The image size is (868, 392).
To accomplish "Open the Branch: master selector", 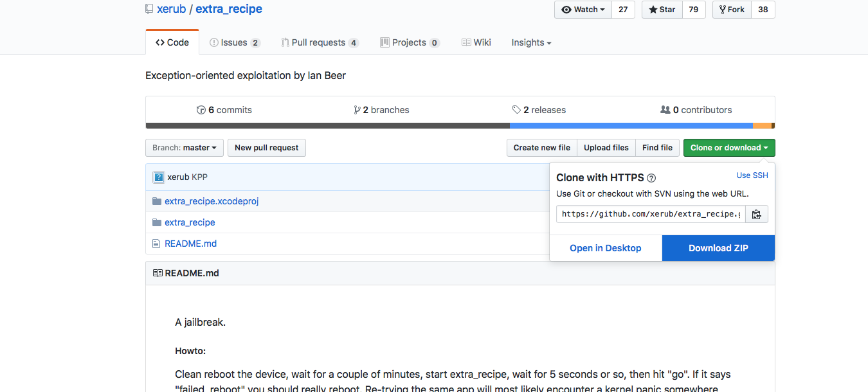I will click(185, 148).
